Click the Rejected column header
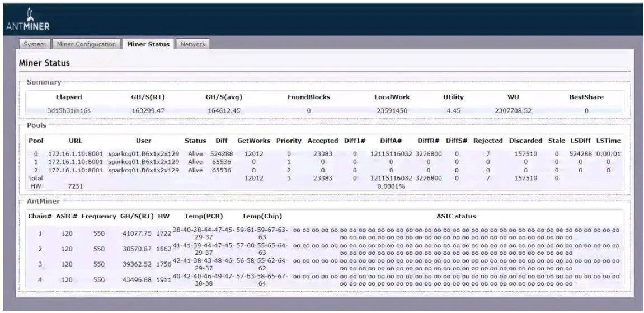Screen dimensions: 644x313 (488, 141)
